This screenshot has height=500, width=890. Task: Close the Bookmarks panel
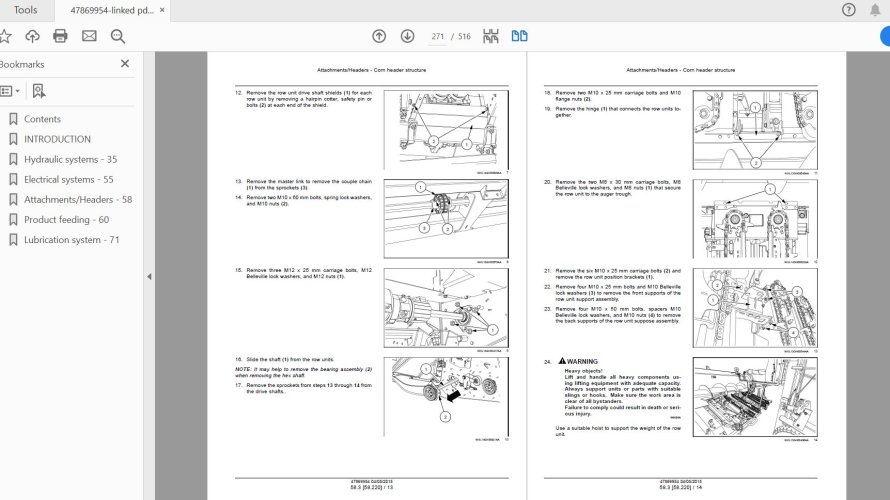click(125, 64)
